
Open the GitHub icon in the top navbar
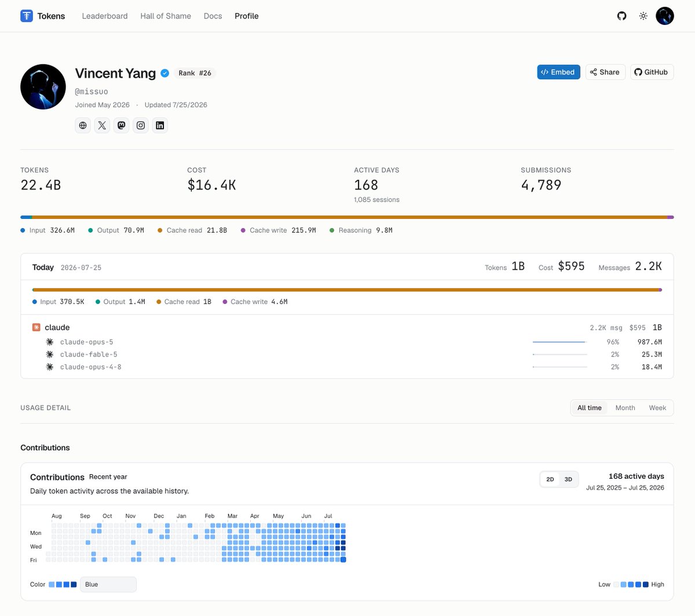click(621, 16)
